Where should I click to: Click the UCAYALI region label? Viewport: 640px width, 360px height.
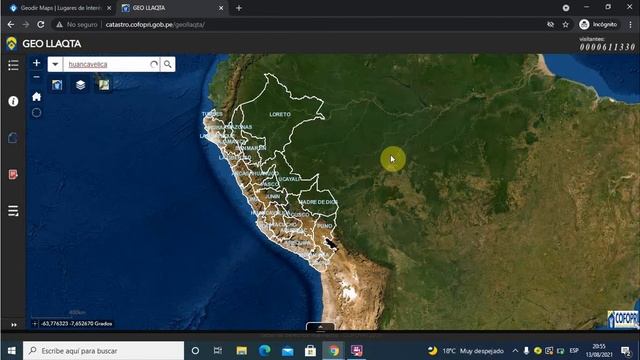coord(289,179)
